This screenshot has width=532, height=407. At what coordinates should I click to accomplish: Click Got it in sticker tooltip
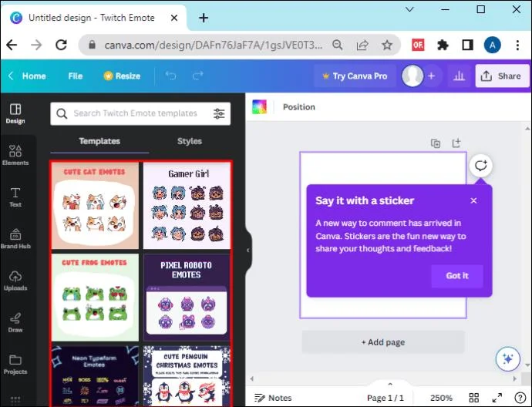click(457, 276)
